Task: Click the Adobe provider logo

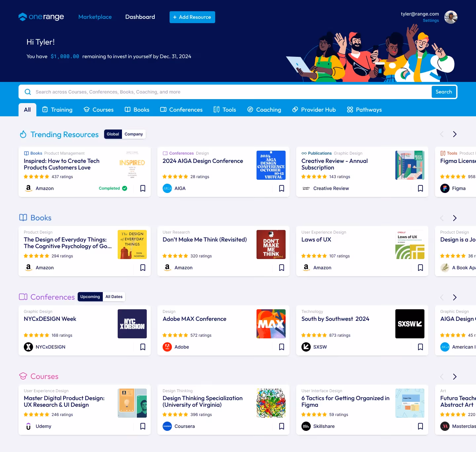Action: (167, 347)
